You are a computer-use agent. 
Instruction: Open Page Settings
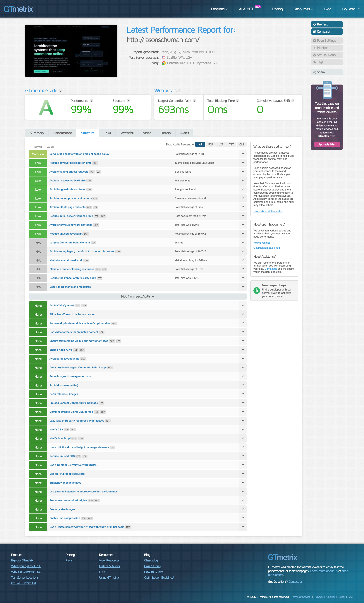click(x=327, y=41)
